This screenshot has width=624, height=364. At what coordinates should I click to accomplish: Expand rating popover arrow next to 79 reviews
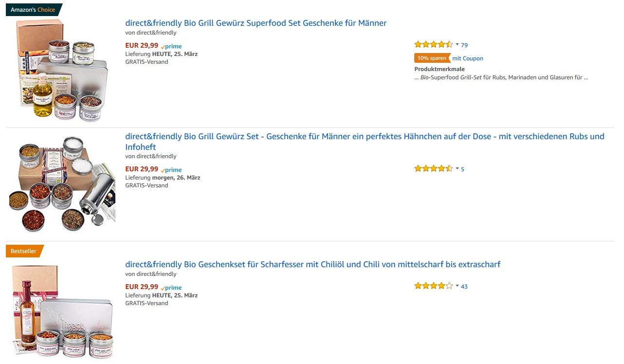click(457, 45)
